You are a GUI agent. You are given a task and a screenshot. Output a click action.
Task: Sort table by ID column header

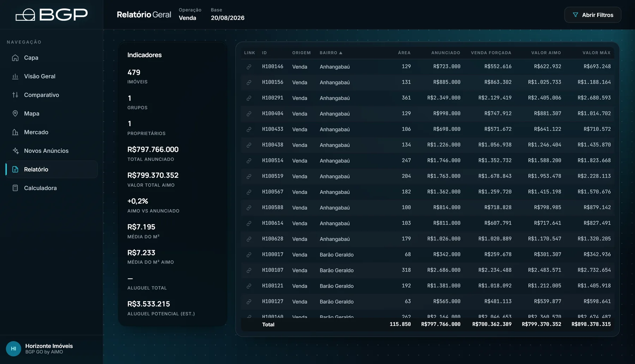264,53
